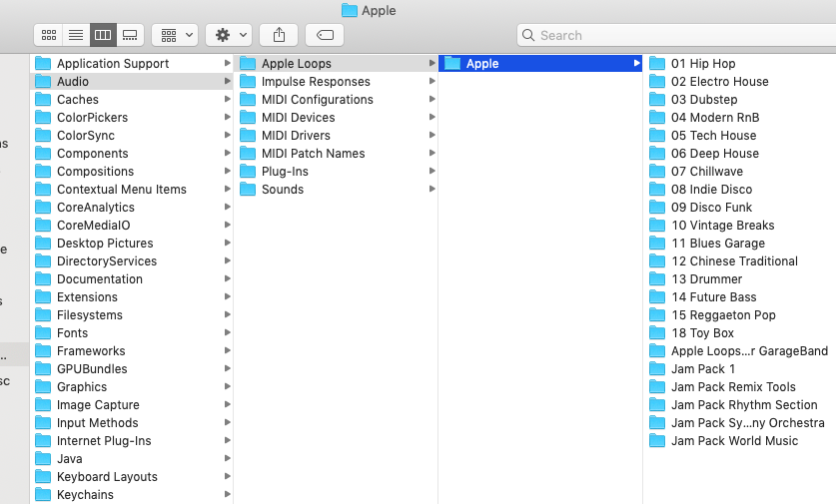Select the MIDI Devices folder icon
836x504 pixels.
(248, 117)
